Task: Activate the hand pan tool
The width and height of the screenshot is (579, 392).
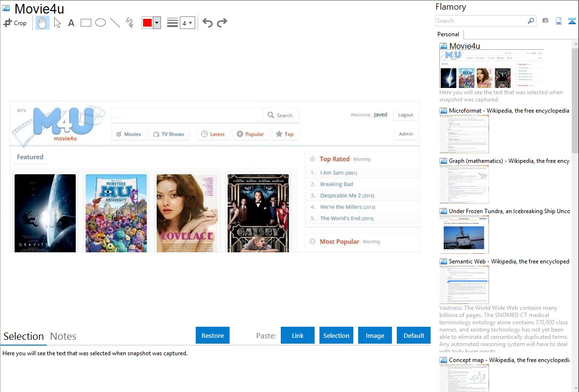Action: coord(43,23)
